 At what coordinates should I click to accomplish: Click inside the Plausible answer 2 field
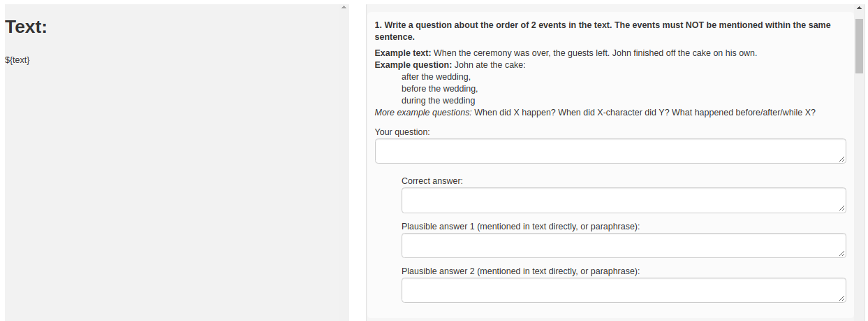point(624,290)
